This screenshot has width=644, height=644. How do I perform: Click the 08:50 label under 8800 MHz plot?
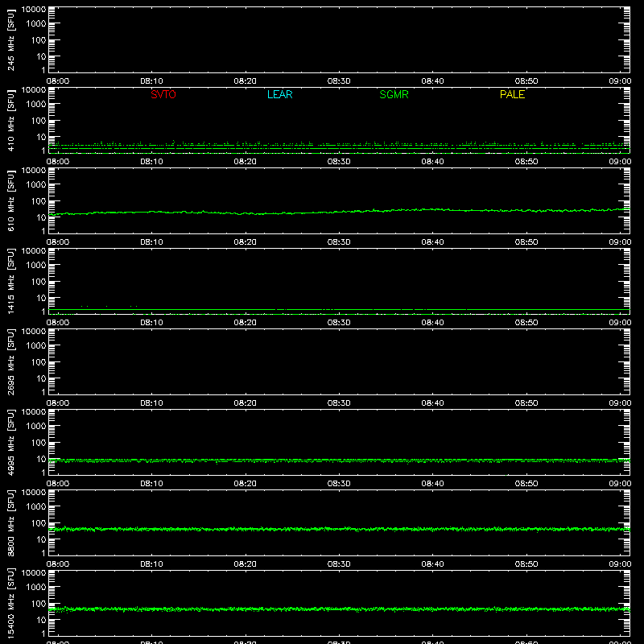(x=526, y=564)
